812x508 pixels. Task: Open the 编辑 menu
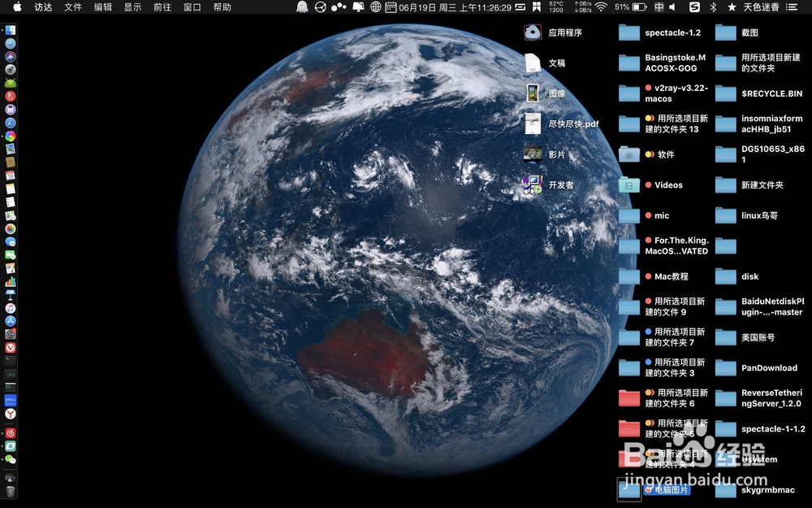tap(102, 7)
